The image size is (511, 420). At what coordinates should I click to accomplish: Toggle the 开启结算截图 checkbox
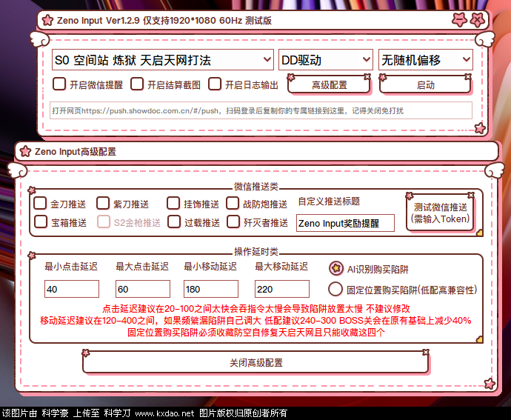[x=137, y=84]
